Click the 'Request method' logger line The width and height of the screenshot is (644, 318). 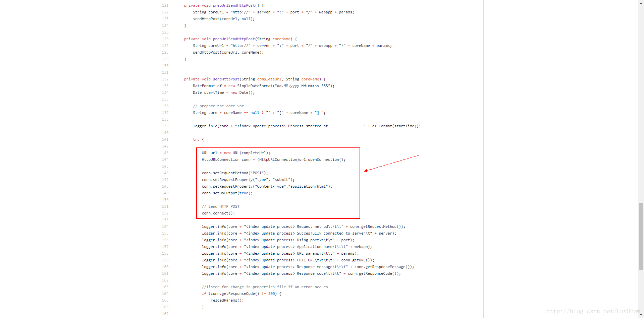pos(304,227)
